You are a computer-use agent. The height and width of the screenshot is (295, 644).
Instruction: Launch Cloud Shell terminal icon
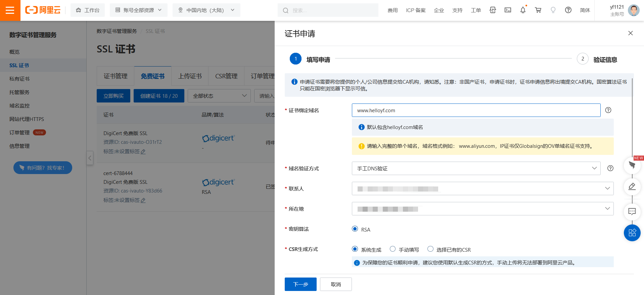click(x=508, y=10)
